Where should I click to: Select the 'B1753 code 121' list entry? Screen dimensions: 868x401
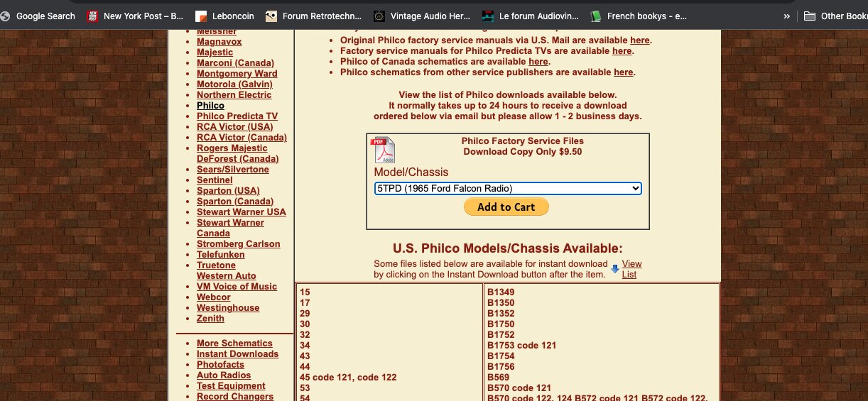point(522,346)
